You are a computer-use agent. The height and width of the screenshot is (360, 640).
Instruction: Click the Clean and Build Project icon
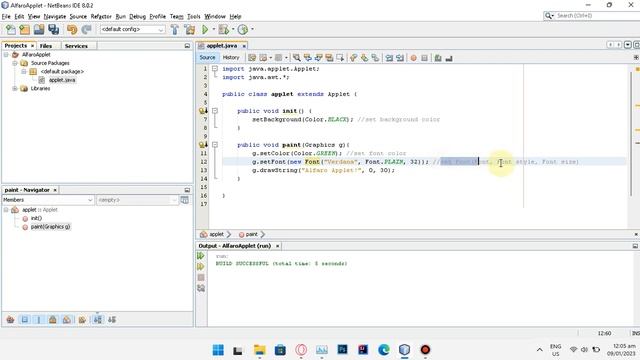[x=189, y=29]
